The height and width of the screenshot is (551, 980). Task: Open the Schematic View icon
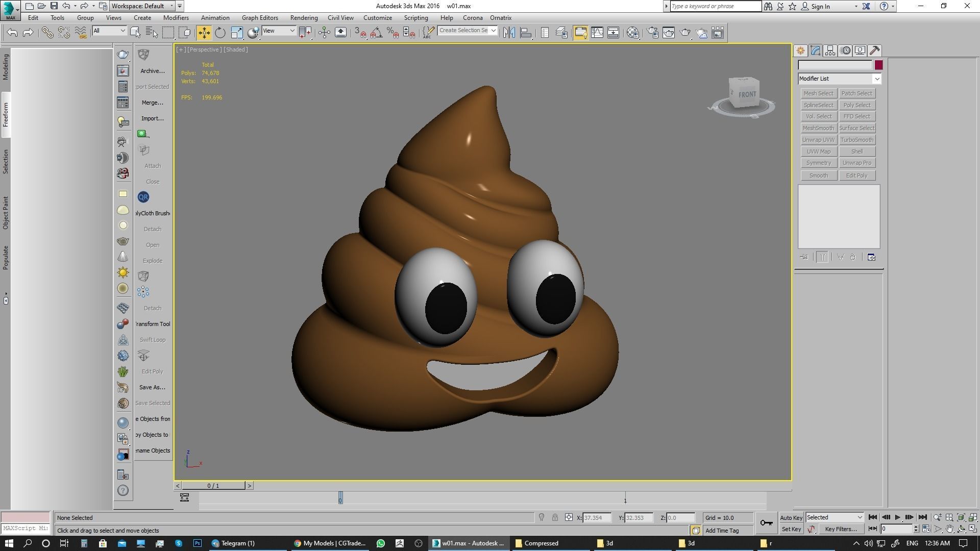(614, 33)
